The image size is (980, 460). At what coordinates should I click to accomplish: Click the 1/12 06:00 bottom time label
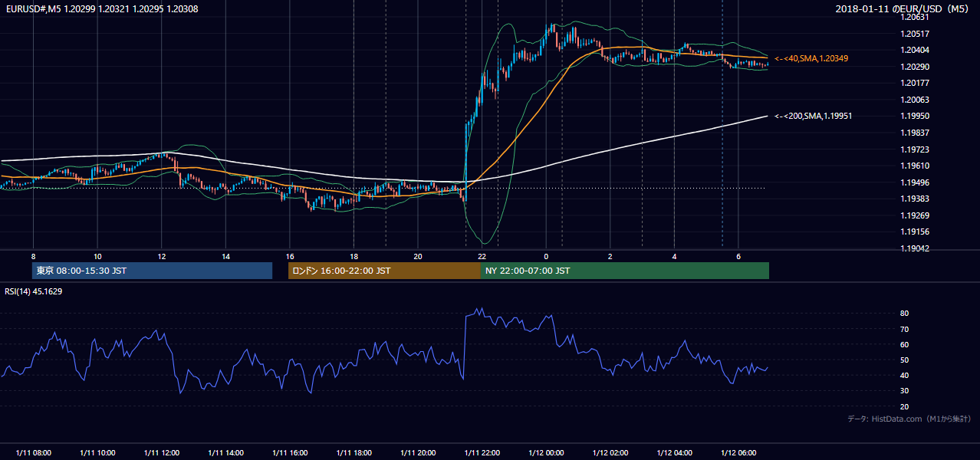pos(738,453)
